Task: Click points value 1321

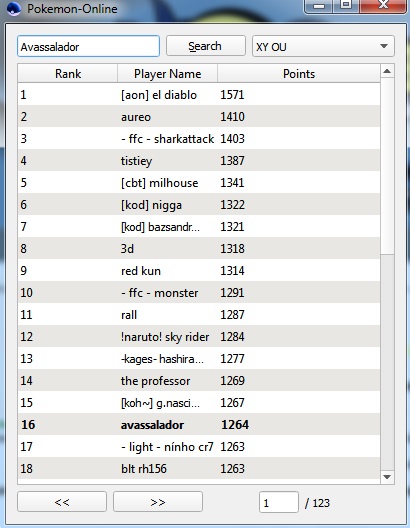Action: [232, 227]
